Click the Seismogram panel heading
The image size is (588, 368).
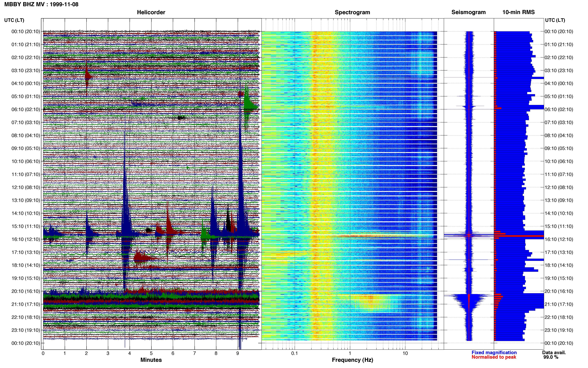coord(468,12)
